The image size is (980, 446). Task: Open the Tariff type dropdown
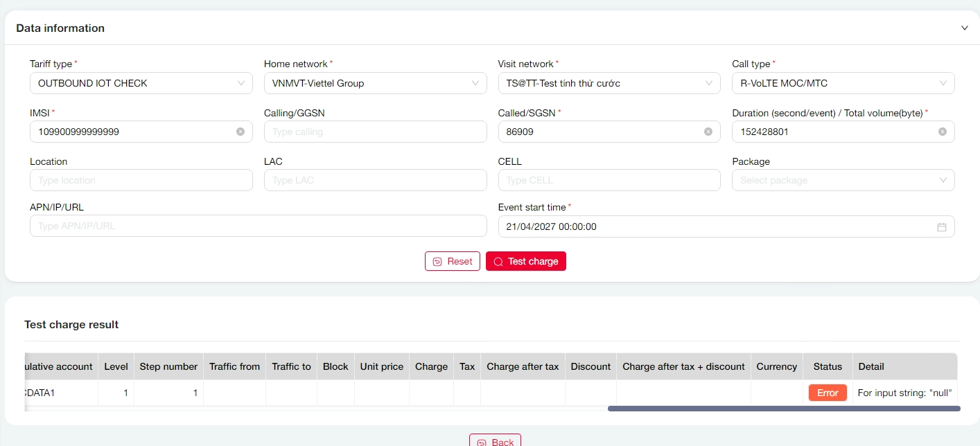coord(141,83)
